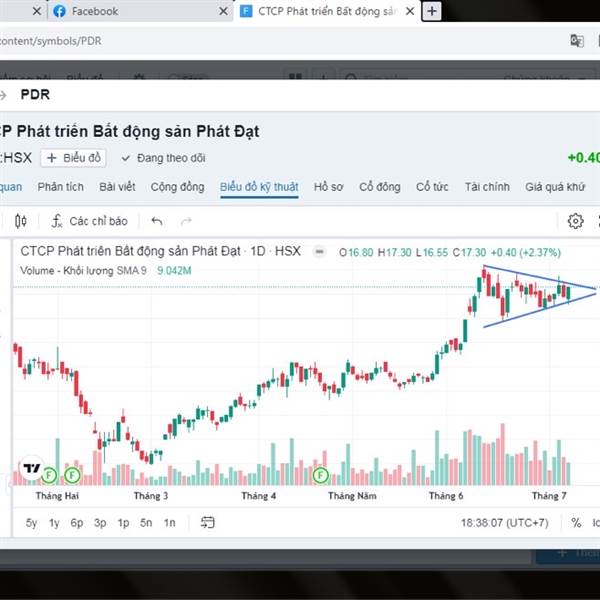This screenshot has height=600, width=600.
Task: Undo the last chart action
Action: (x=157, y=221)
